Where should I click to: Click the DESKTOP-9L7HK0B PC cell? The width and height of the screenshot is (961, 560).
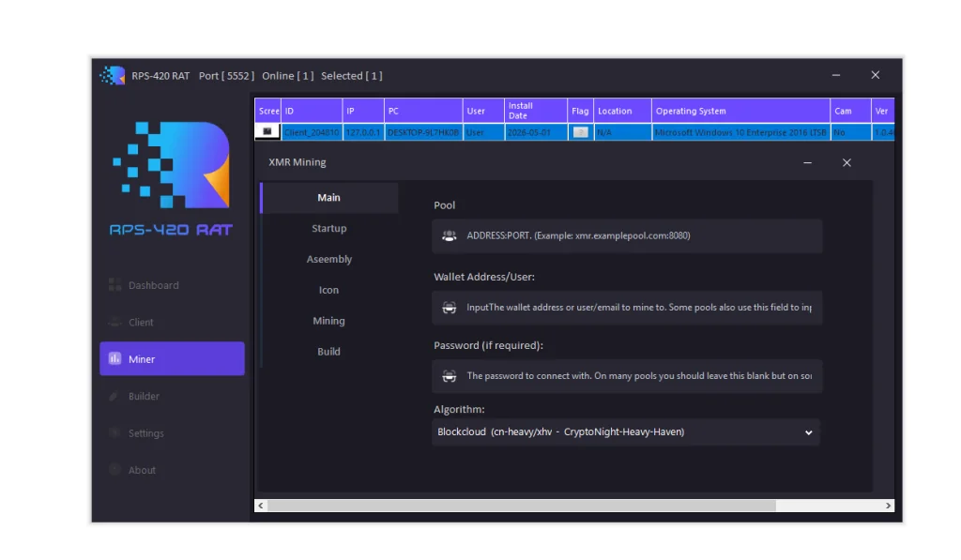[423, 132]
